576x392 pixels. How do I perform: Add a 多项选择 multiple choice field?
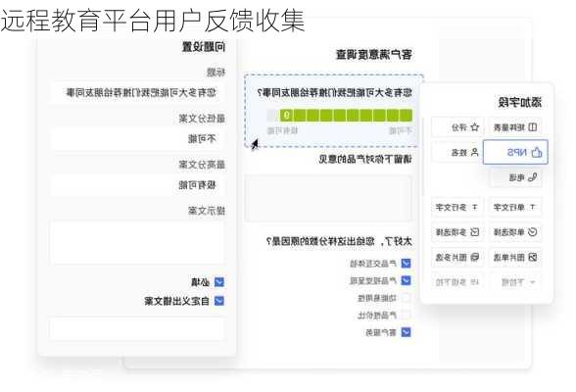point(456,232)
